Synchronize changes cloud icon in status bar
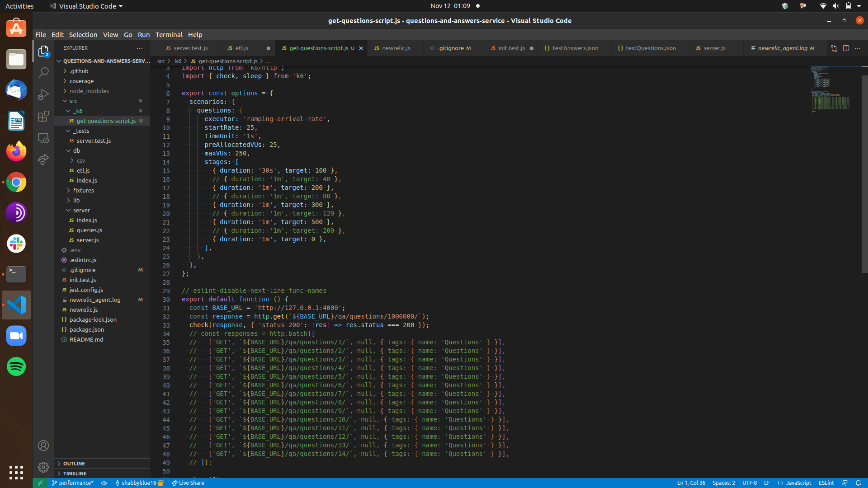868x488 pixels. 104,483
